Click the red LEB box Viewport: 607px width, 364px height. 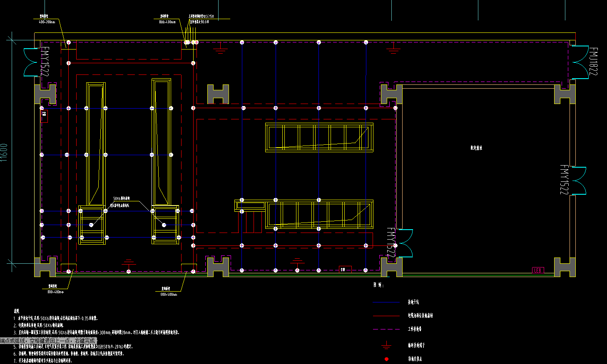click(x=538, y=270)
